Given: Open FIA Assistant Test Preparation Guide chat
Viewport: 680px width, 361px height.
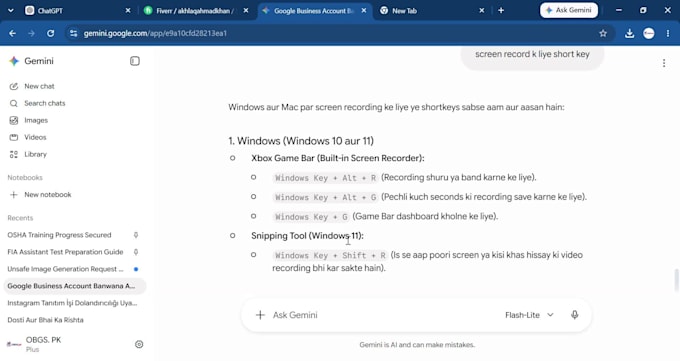Looking at the screenshot, I should pyautogui.click(x=65, y=252).
